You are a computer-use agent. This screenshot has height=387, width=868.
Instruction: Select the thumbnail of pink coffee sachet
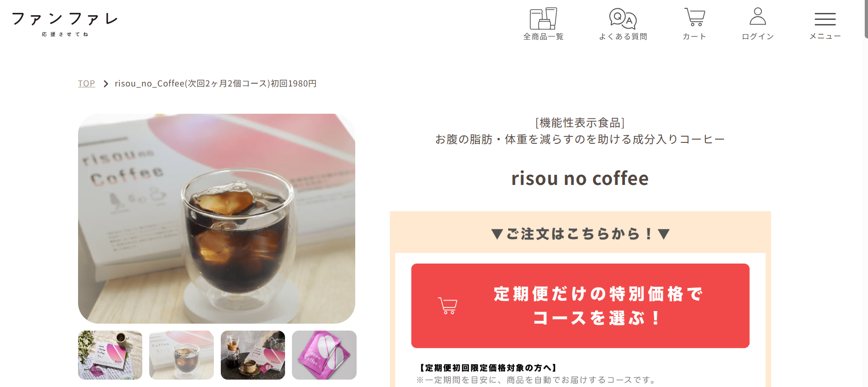tap(324, 355)
